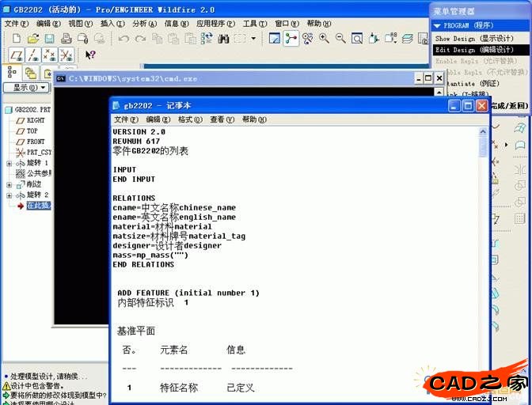Image resolution: width=532 pixels, height=405 pixels.
Task: Open the 编辑 menu in Notepad
Action: point(158,119)
